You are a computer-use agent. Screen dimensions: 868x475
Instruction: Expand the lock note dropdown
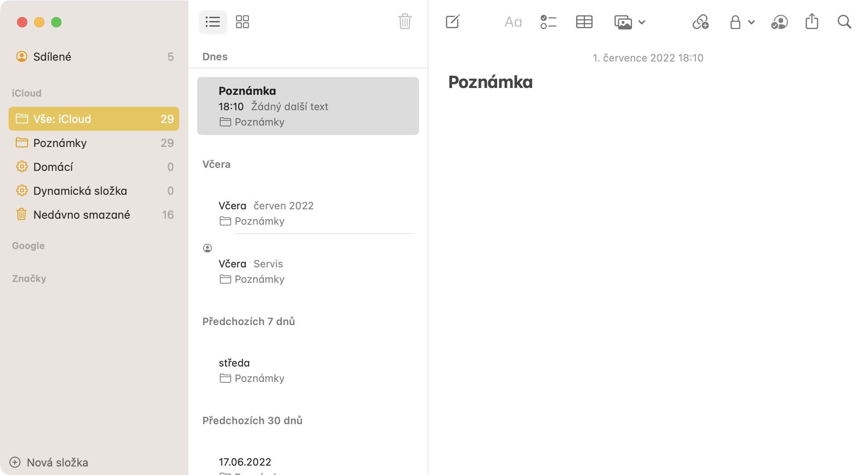751,22
